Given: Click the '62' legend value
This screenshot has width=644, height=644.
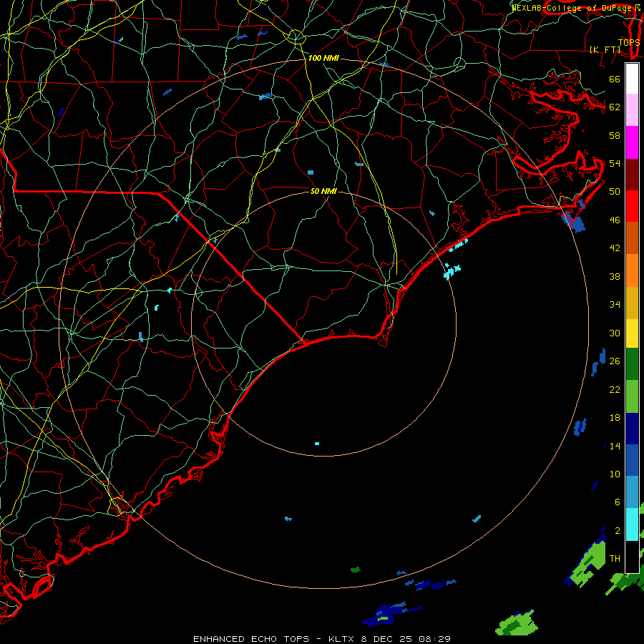Looking at the screenshot, I should tap(615, 107).
